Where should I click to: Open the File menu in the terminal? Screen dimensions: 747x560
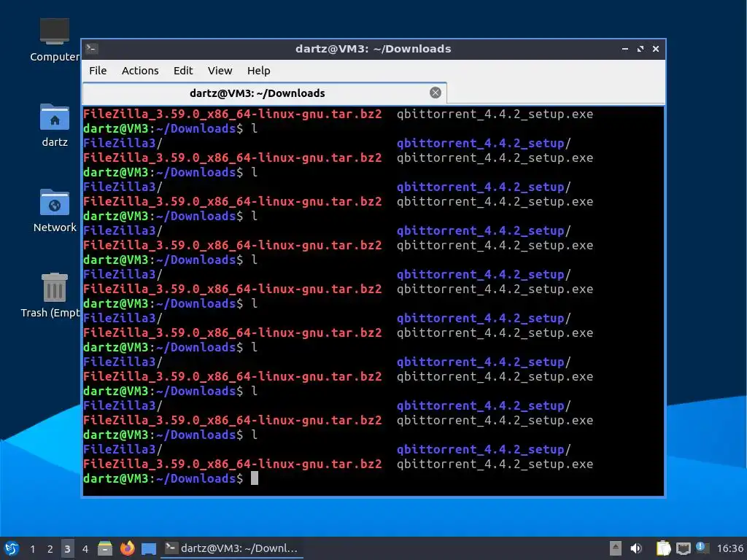[98, 71]
